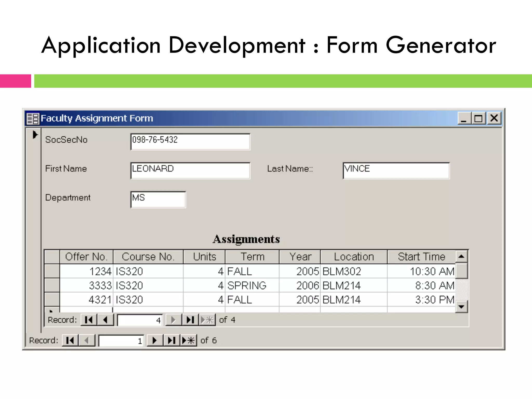Click the main form record selector arrow
This screenshot has width=532, height=399.
tap(35, 135)
